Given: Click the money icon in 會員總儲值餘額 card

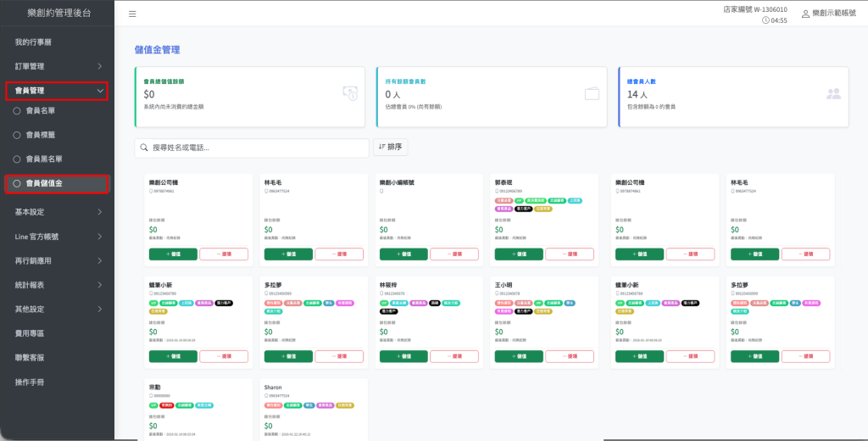Looking at the screenshot, I should click(x=350, y=92).
